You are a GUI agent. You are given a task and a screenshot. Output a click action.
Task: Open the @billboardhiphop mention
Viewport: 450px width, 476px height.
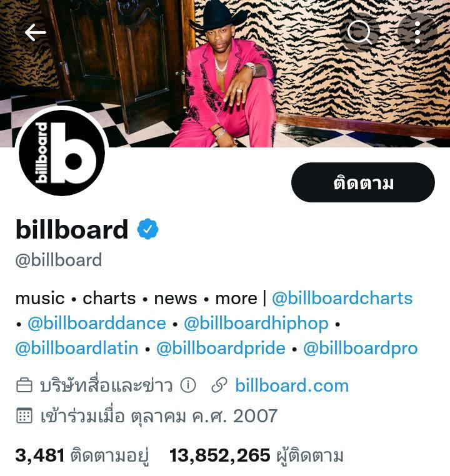(256, 324)
